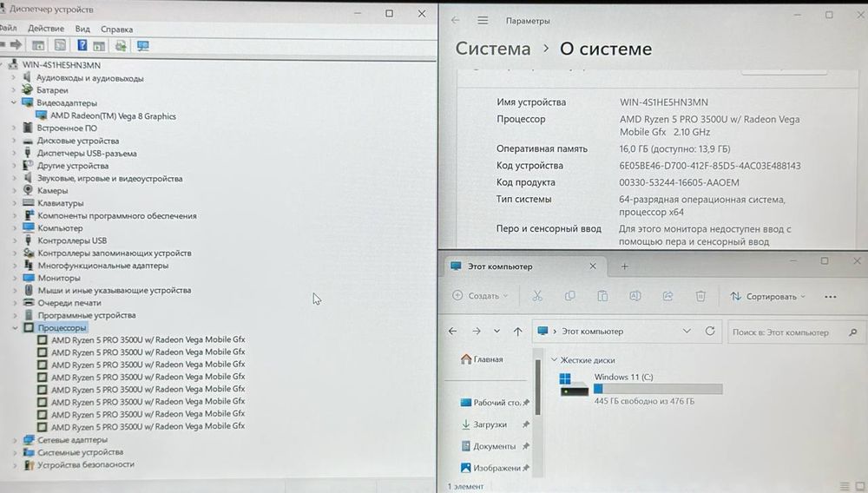The height and width of the screenshot is (493, 868).
Task: Click the Share icon in Explorer toolbar
Action: 667,296
